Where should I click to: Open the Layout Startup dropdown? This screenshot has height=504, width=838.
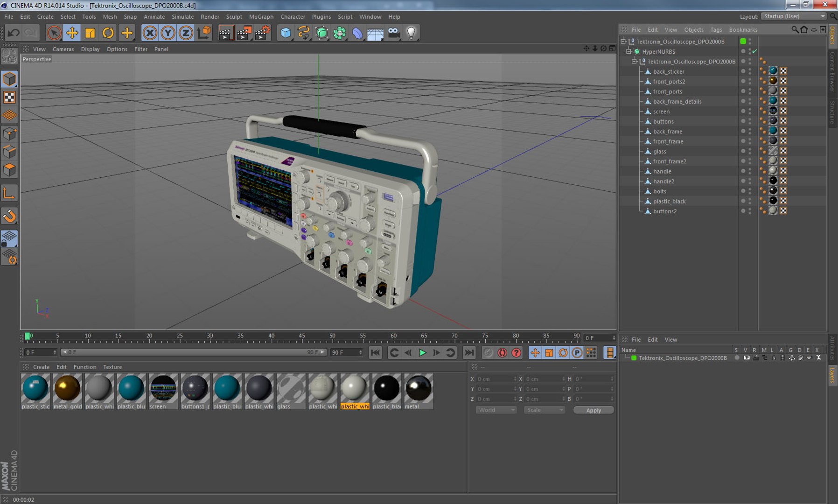794,16
